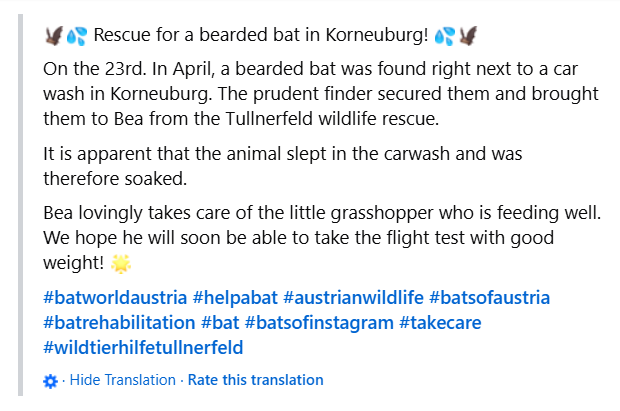620x411 pixels.
Task: Open the translation settings gear icon
Action: (x=50, y=381)
